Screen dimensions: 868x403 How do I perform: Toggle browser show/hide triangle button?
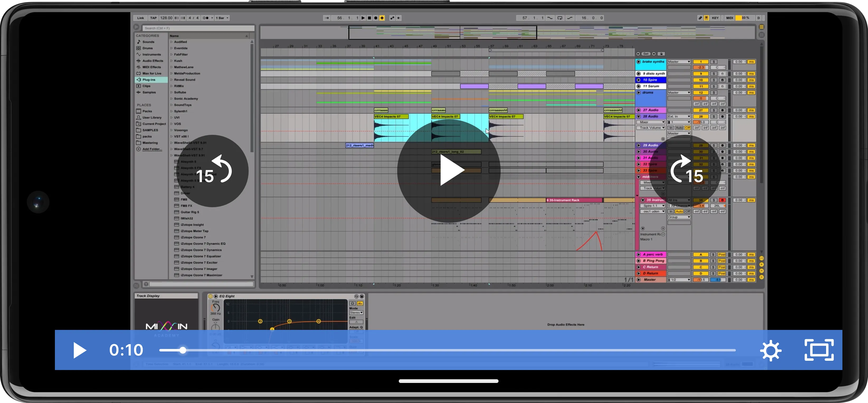click(x=136, y=27)
